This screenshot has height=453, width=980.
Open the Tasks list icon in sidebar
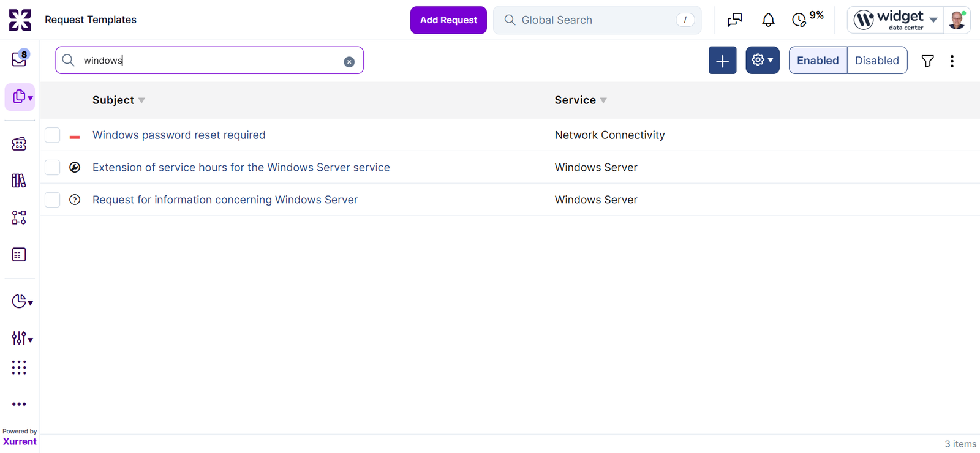(x=19, y=255)
